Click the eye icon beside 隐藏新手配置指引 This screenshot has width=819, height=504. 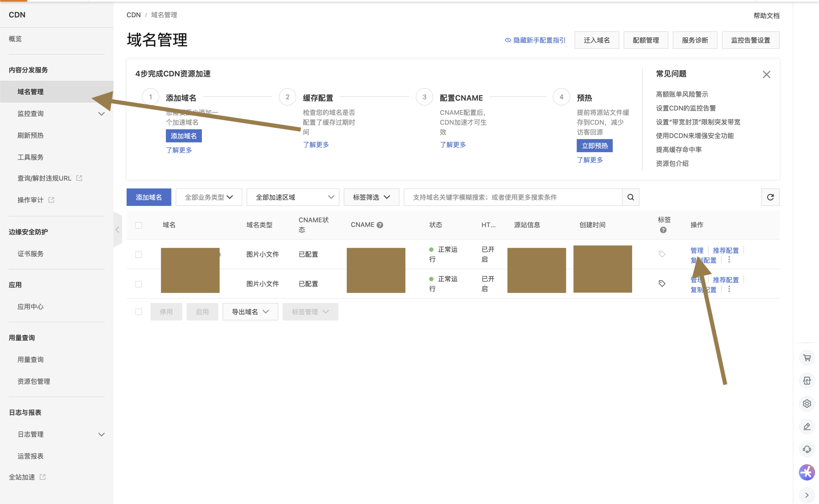[507, 40]
